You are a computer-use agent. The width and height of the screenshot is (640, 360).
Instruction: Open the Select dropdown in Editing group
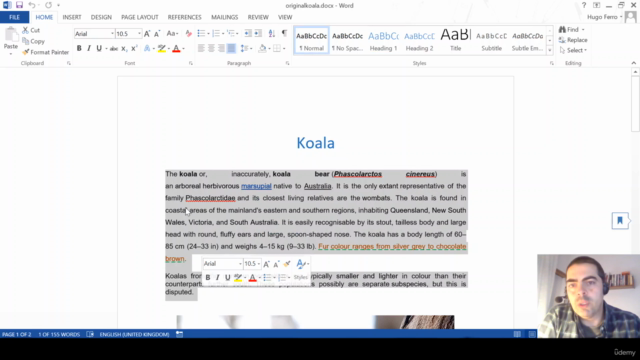point(573,50)
